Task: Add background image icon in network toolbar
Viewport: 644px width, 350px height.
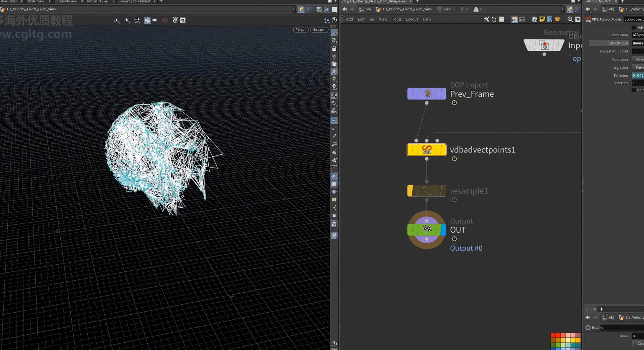Action: tap(550, 19)
